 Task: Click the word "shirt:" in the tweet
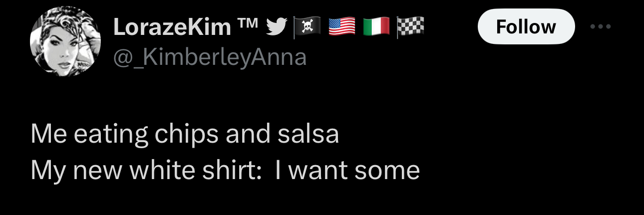click(233, 171)
